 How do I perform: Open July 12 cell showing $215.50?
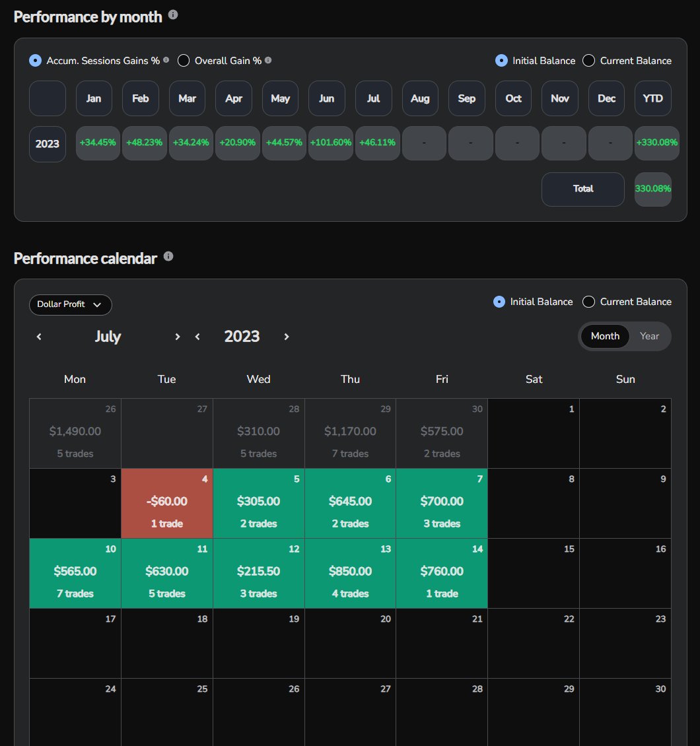coord(259,573)
